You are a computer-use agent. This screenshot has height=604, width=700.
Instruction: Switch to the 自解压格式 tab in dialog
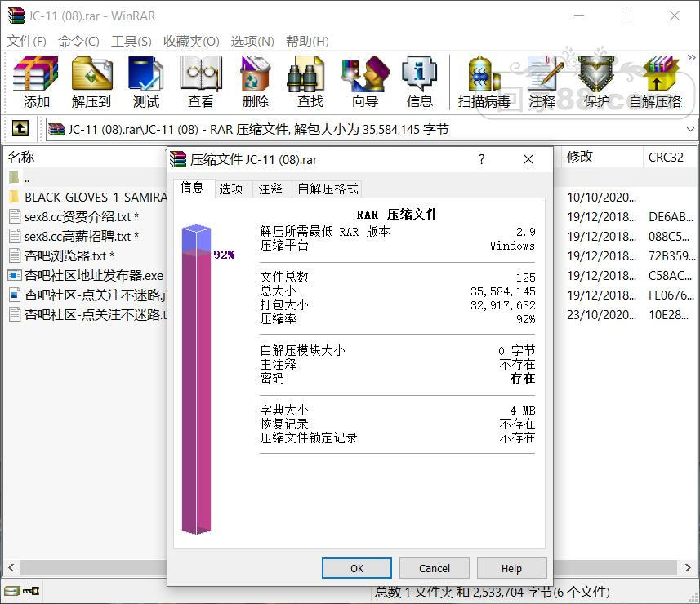click(328, 189)
